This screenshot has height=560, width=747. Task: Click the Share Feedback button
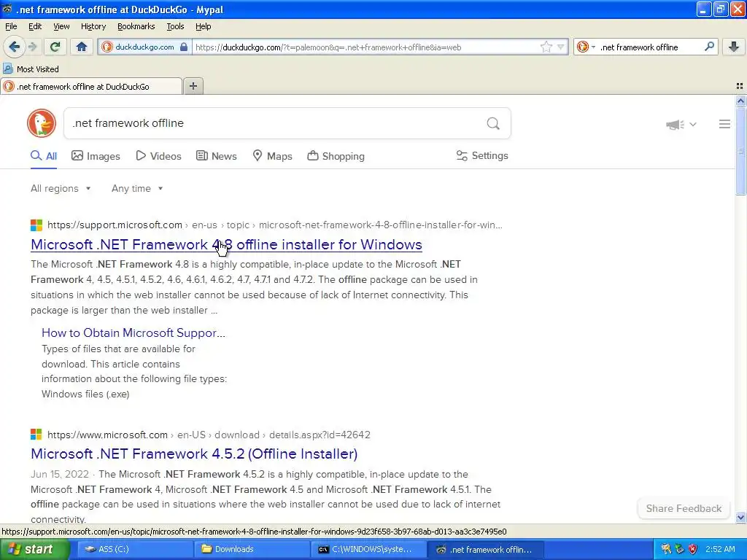tap(684, 508)
